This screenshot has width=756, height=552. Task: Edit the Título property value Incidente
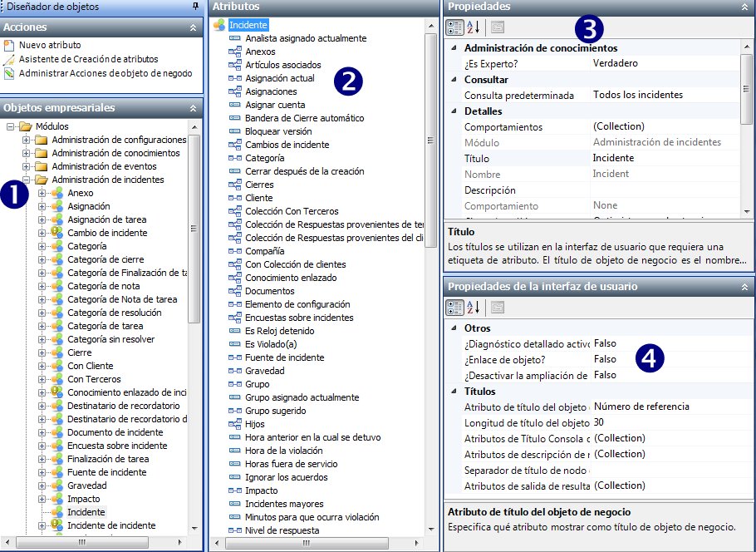(665, 158)
